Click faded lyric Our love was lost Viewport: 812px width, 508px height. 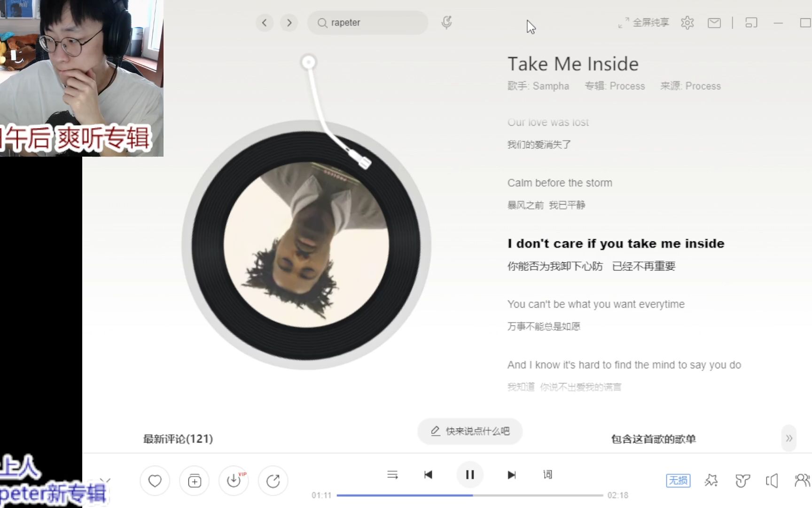coord(548,122)
